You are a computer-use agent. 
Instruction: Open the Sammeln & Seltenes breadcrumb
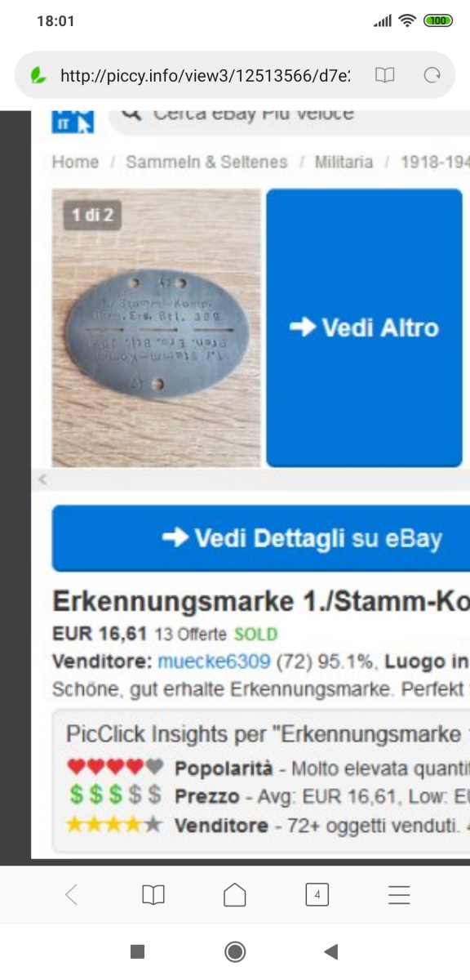coord(206,162)
